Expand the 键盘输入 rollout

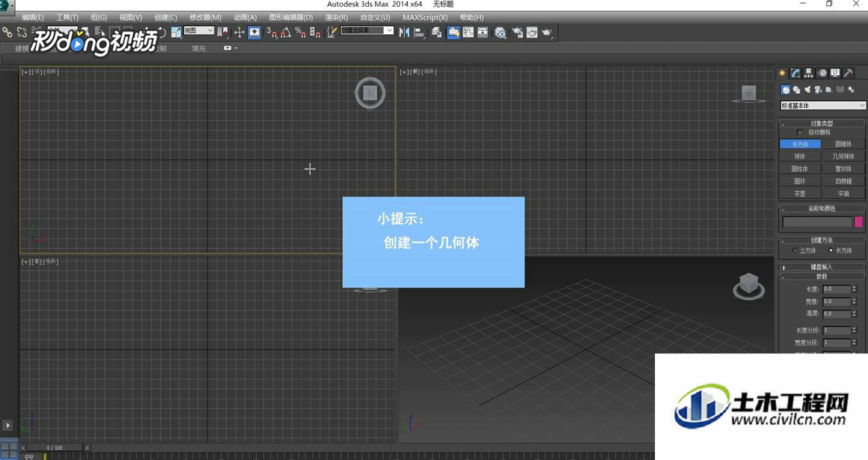click(822, 267)
